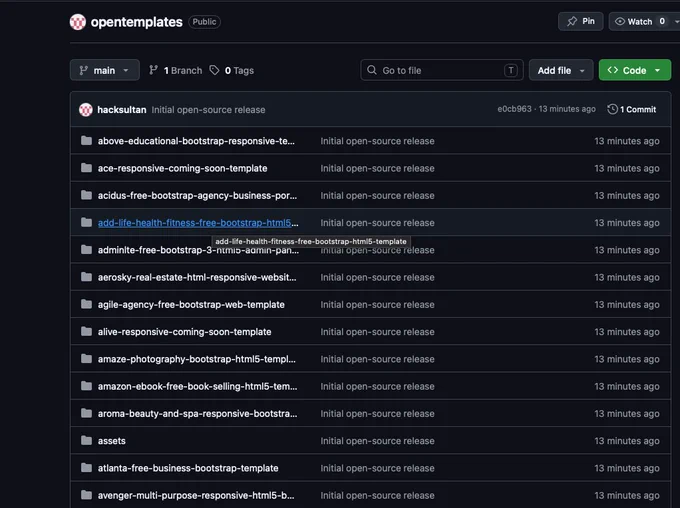Click the hacksultan author avatar

click(86, 110)
